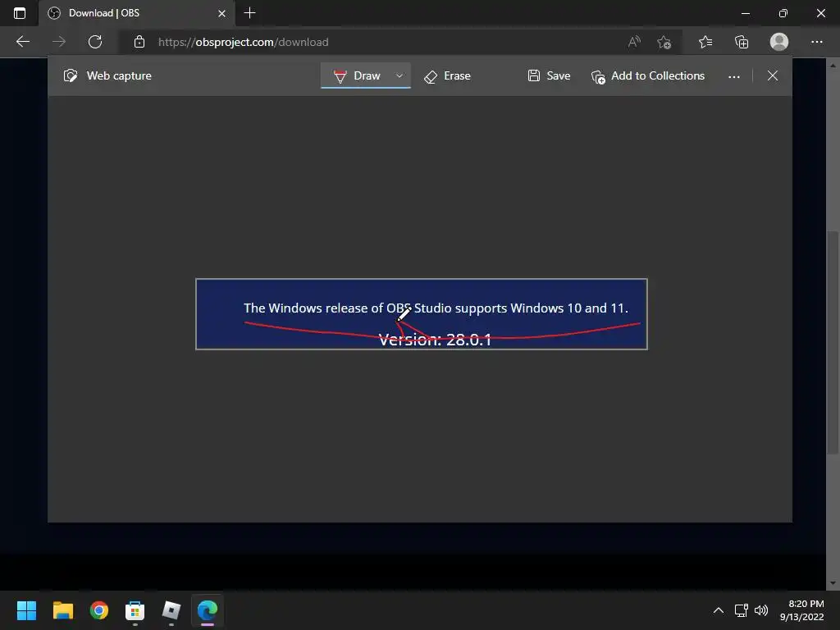Select the Download | OBS tab

(x=137, y=13)
